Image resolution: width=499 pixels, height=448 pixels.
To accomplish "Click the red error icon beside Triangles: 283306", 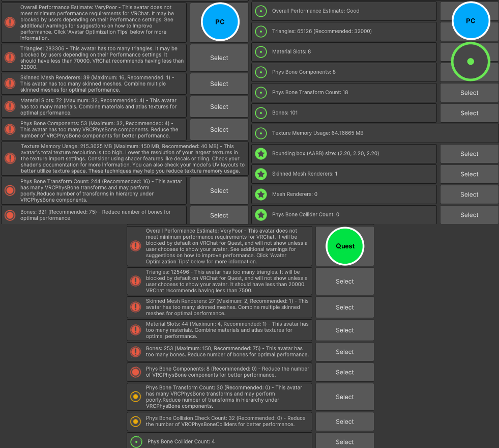I will click(x=10, y=58).
